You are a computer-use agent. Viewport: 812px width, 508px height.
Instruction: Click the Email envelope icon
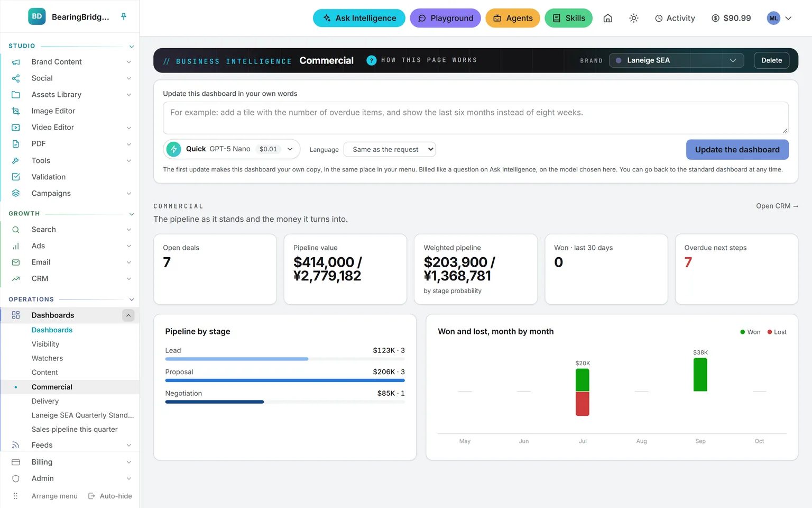(x=16, y=262)
